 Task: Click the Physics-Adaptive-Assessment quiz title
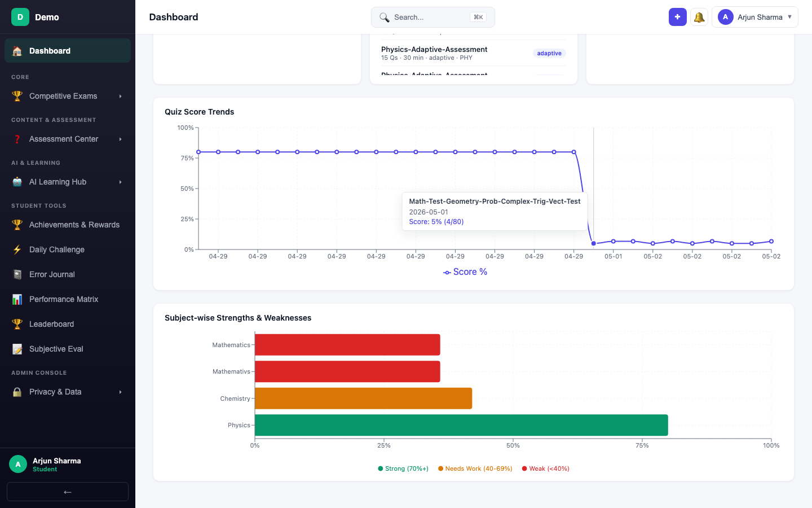pos(434,49)
